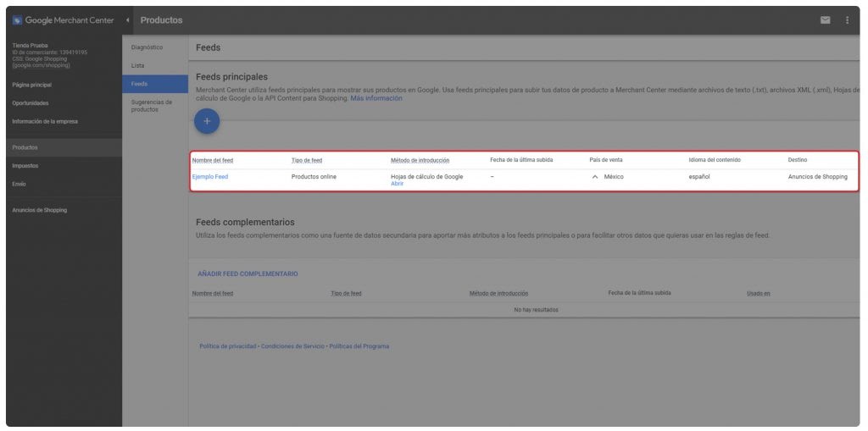
Task: Click Fecha de la última subida in complementary feeds
Action: 639,293
